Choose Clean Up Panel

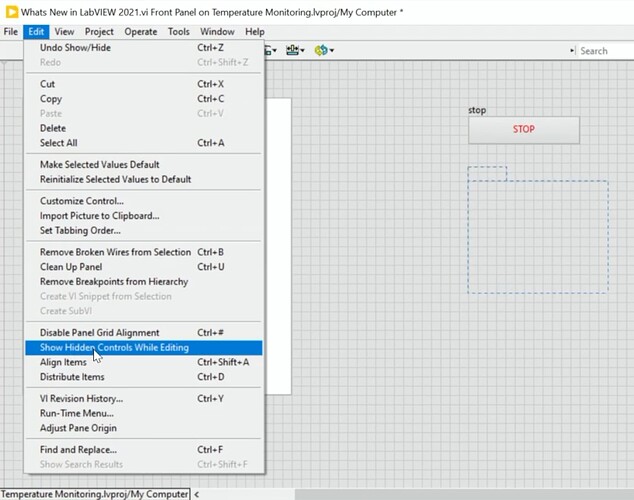click(144, 267)
